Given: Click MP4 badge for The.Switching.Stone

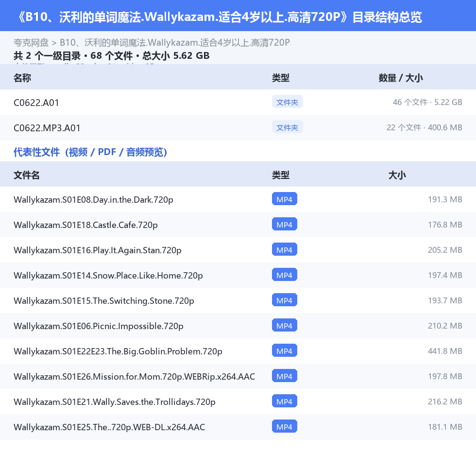Looking at the screenshot, I should point(285,300).
